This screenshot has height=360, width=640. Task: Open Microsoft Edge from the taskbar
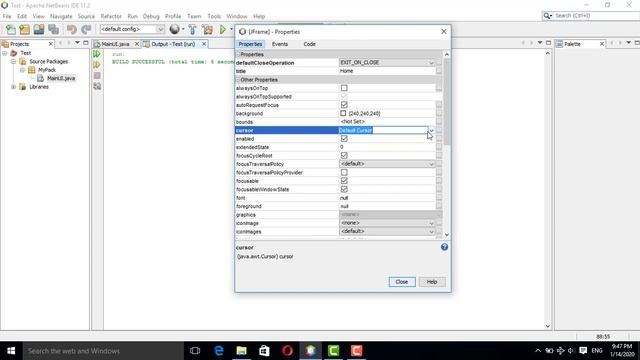pyautogui.click(x=219, y=351)
